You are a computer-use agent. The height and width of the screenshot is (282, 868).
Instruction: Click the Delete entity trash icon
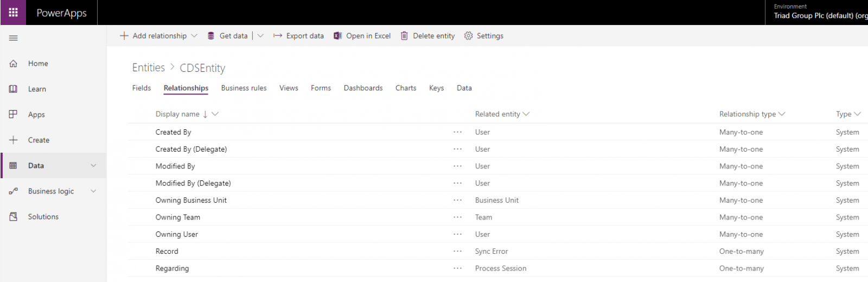(404, 36)
